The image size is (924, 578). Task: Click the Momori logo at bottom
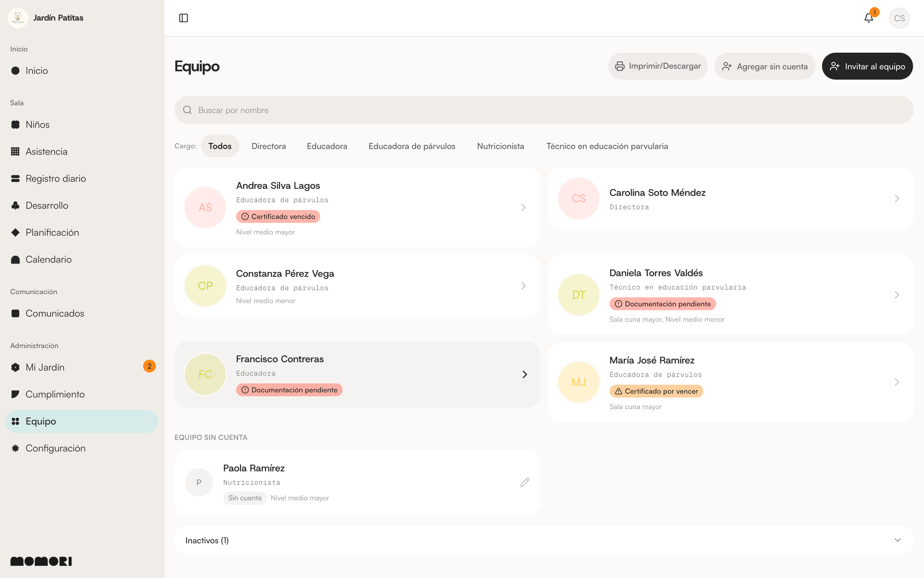41,561
